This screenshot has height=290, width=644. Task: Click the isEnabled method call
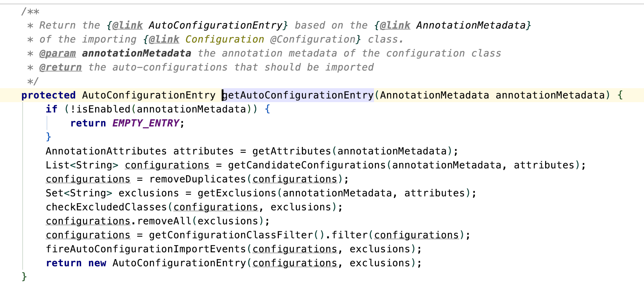pos(103,109)
